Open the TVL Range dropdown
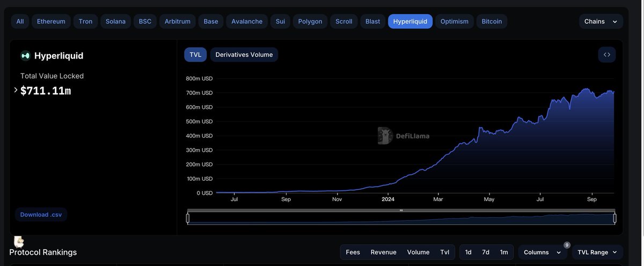644x266 pixels. 598,252
